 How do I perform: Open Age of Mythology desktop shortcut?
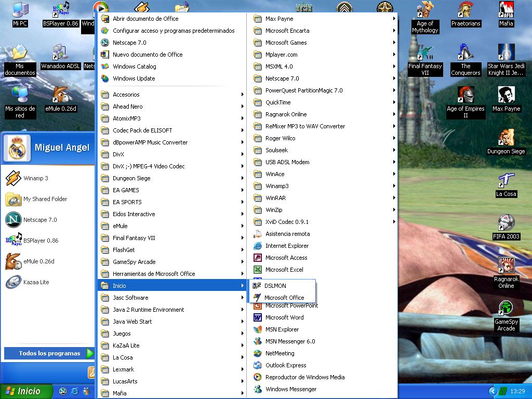[425, 17]
